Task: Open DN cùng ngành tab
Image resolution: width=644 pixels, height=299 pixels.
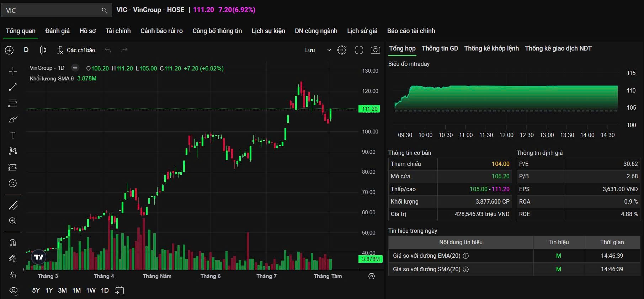Action: coord(316,31)
